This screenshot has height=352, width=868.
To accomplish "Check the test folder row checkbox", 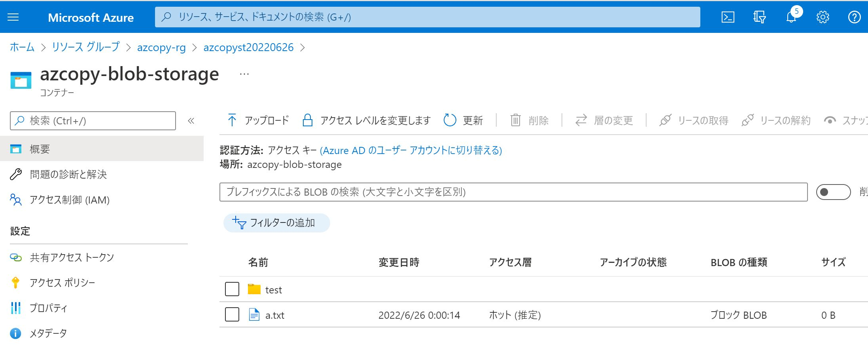I will (232, 289).
